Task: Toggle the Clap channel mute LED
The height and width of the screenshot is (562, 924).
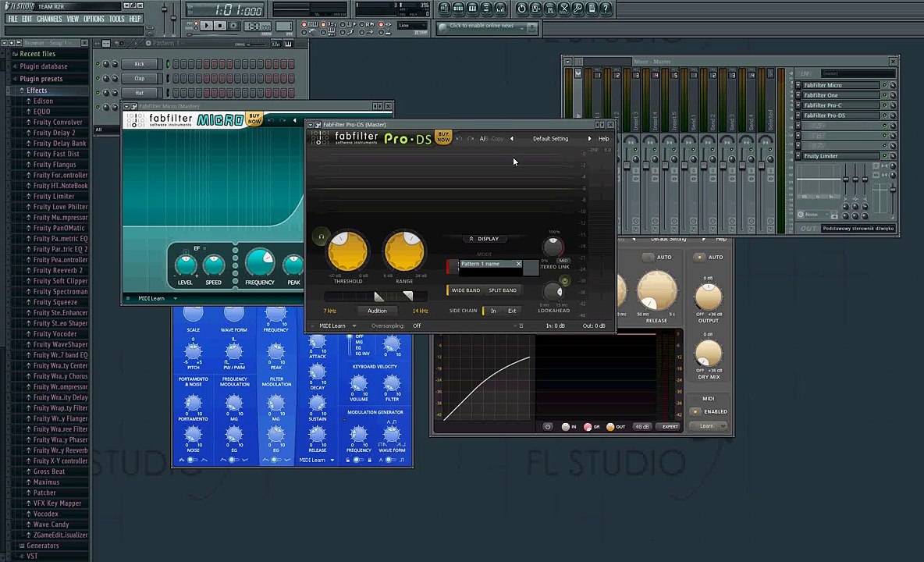Action: click(98, 78)
